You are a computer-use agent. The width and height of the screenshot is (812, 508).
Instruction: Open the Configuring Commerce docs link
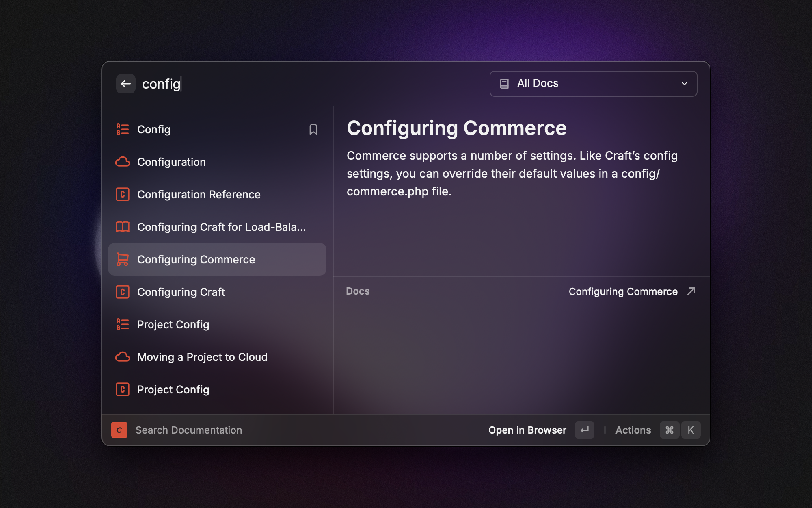point(623,291)
